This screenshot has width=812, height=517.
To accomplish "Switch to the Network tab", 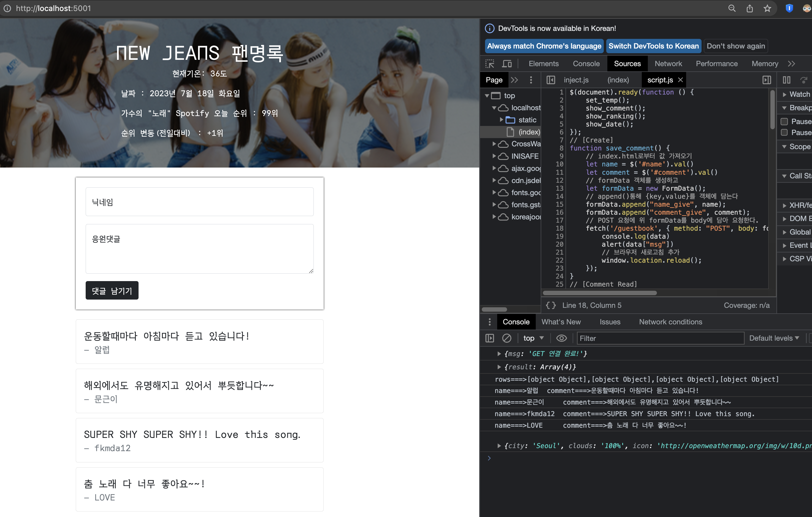I will (x=668, y=63).
